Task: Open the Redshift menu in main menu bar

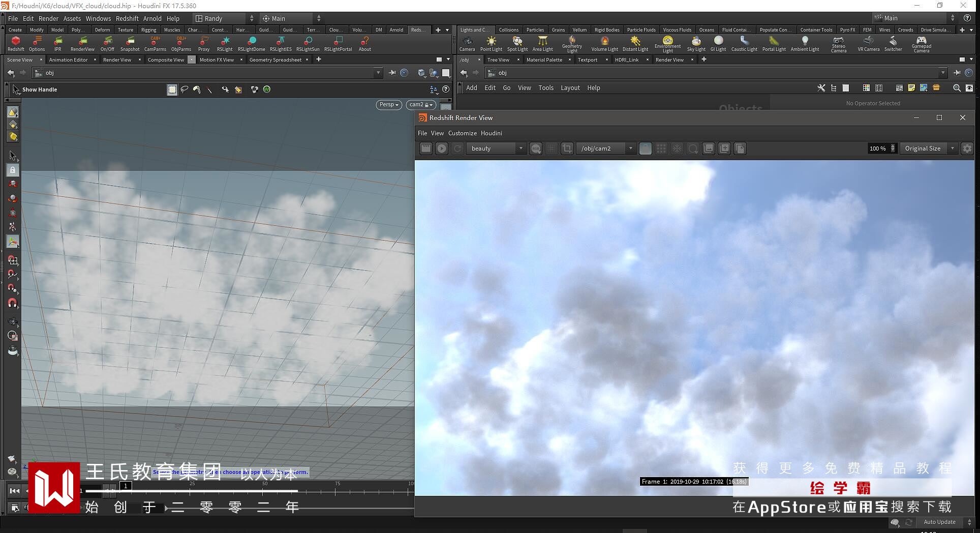Action: (x=127, y=18)
